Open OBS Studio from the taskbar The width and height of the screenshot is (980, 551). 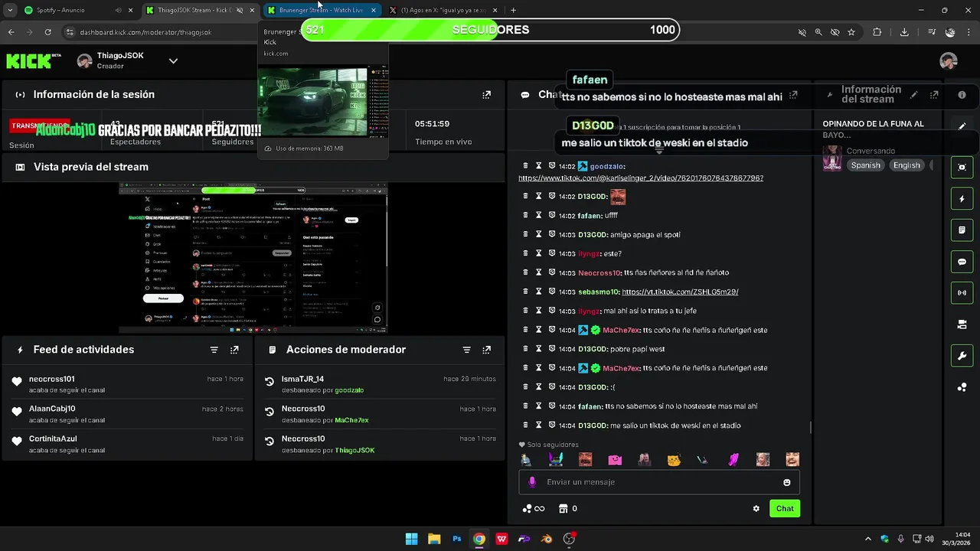569,539
